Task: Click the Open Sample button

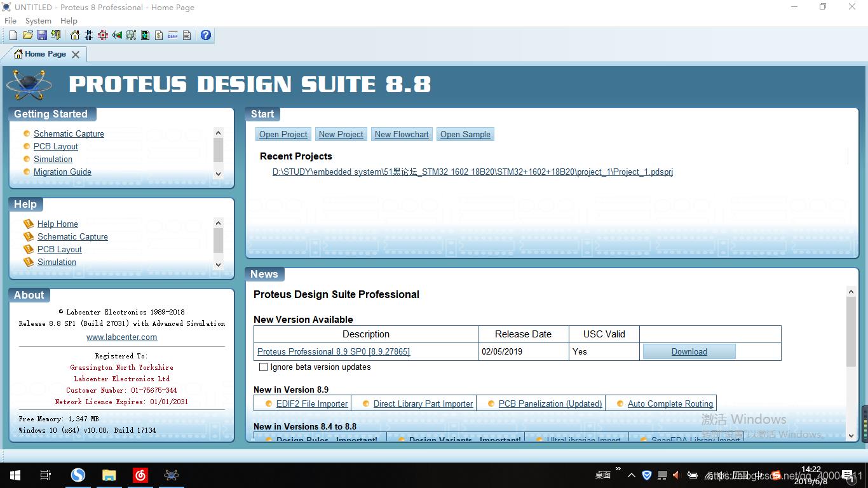Action: (465, 134)
